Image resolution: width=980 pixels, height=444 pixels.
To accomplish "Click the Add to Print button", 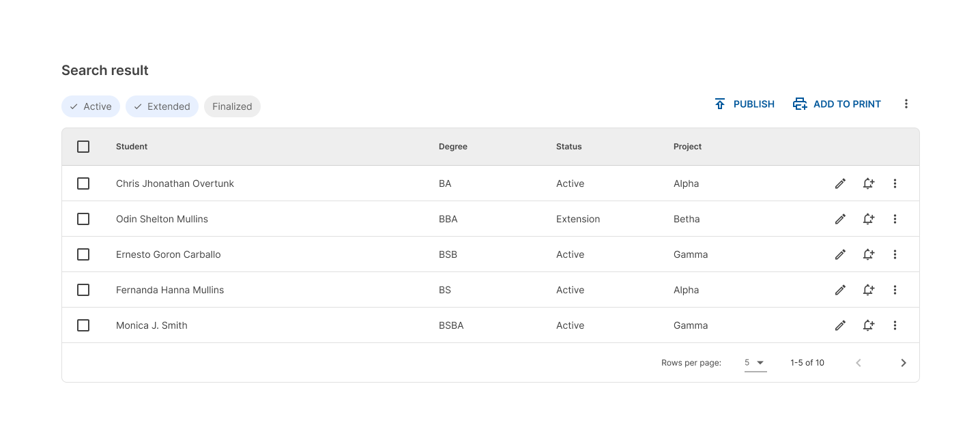I will pyautogui.click(x=837, y=104).
